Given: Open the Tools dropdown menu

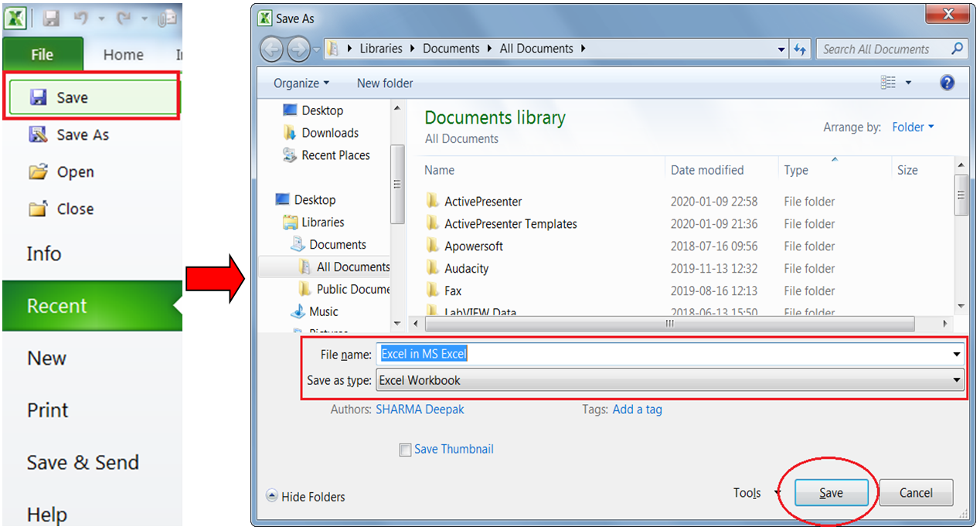Looking at the screenshot, I should (x=757, y=493).
